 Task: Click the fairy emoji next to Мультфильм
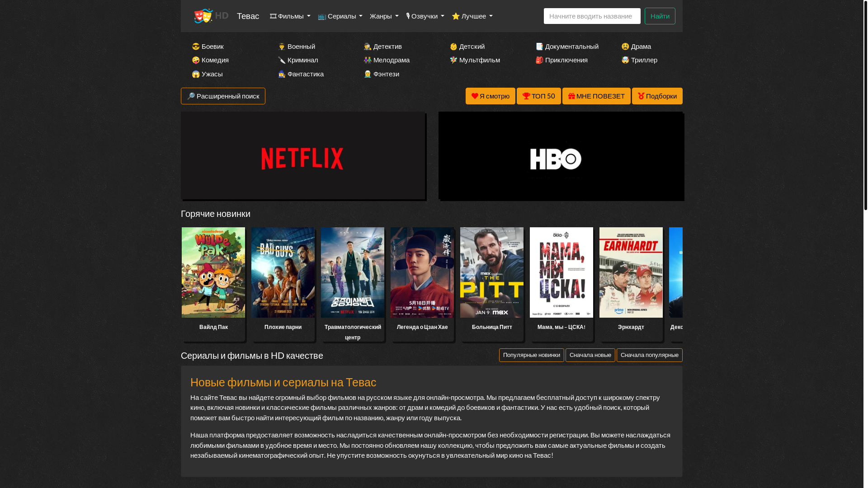453,60
